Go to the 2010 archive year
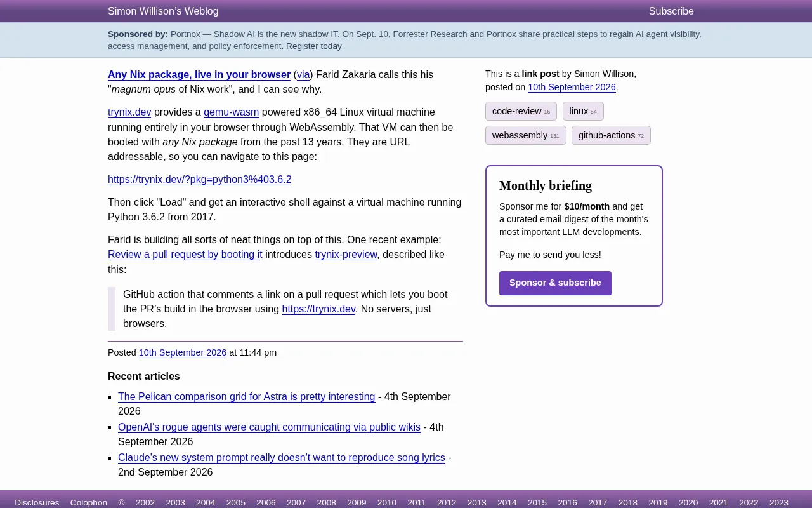Viewport: 812px width, 508px height. pos(387,502)
